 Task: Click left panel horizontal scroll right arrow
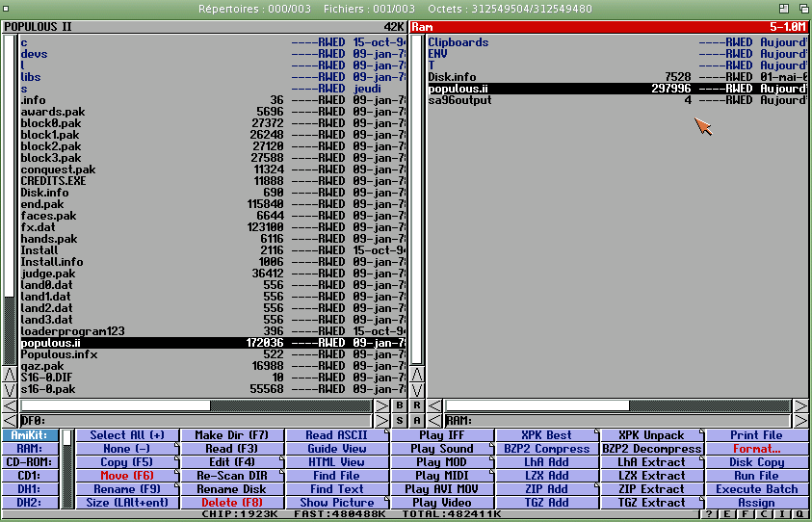pos(381,405)
